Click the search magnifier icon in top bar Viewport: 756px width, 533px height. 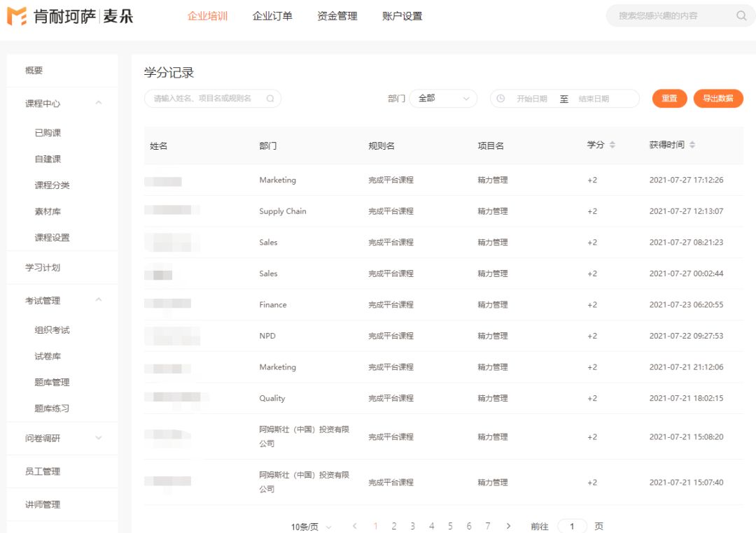pos(741,15)
